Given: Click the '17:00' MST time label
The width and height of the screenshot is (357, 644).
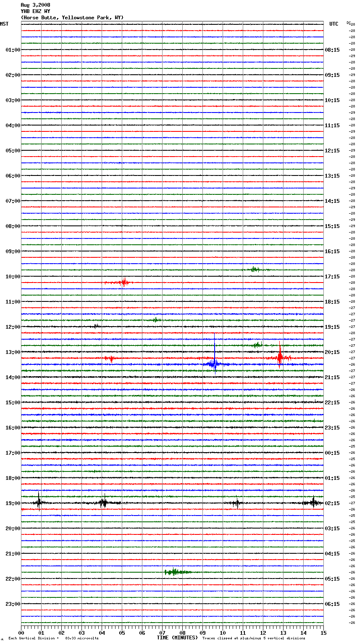Looking at the screenshot, I should coord(13,453).
